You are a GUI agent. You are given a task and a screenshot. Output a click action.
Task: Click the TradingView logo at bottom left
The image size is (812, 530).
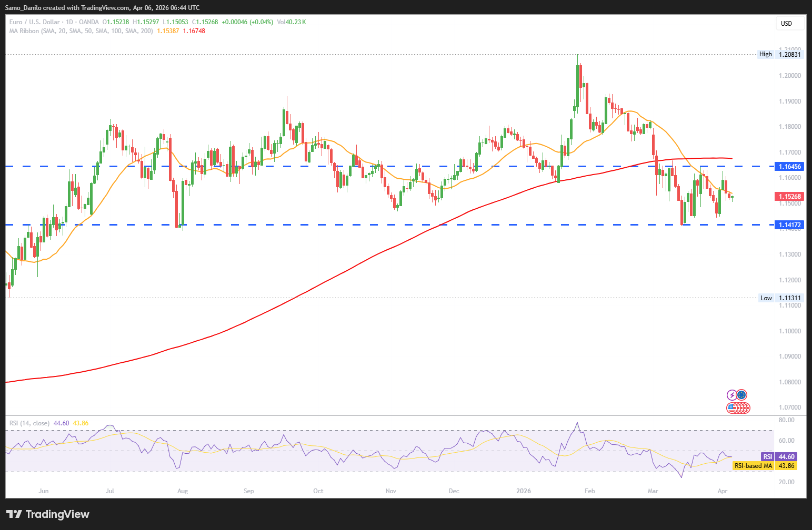tap(48, 514)
